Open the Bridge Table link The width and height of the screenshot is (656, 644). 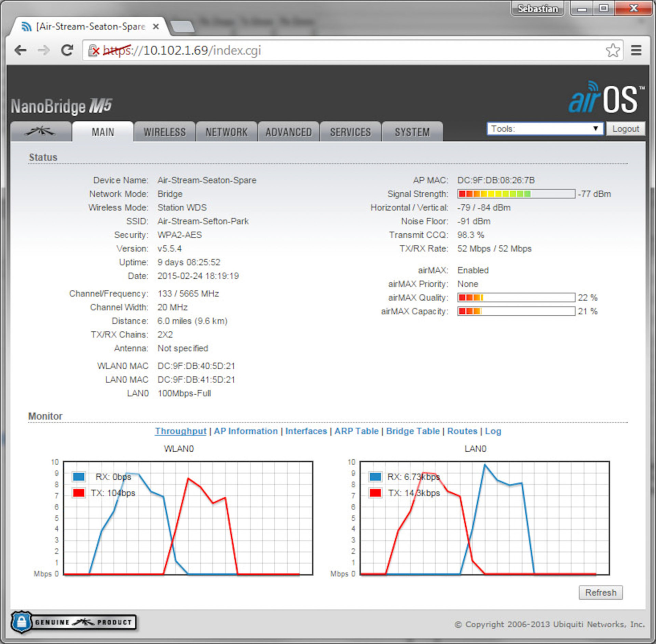point(413,431)
